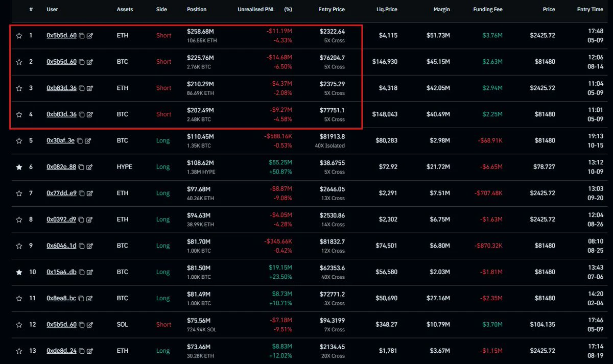Viewport: 613px width, 364px height.
Task: Sort by Margin column header
Action: point(441,10)
